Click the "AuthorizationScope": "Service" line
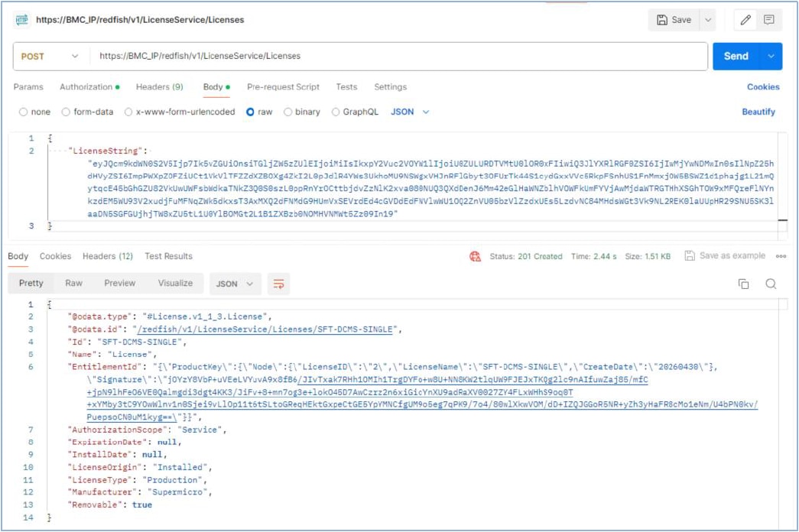The height and width of the screenshot is (532, 799). pyautogui.click(x=147, y=430)
